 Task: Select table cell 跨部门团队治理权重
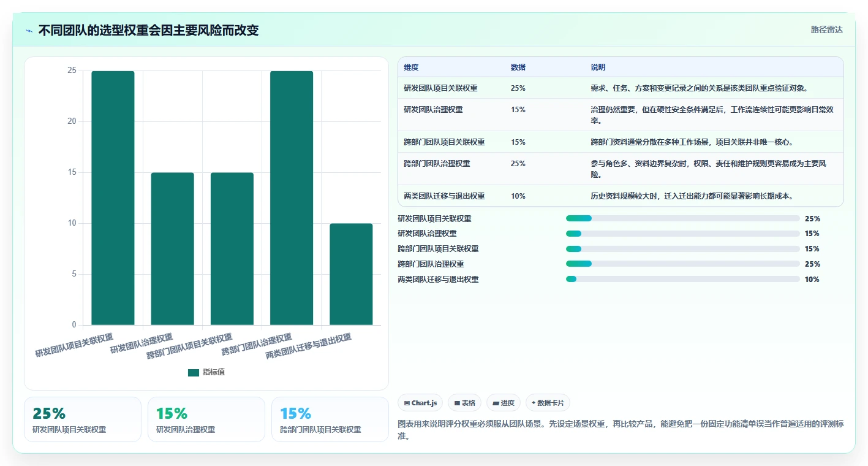[437, 164]
